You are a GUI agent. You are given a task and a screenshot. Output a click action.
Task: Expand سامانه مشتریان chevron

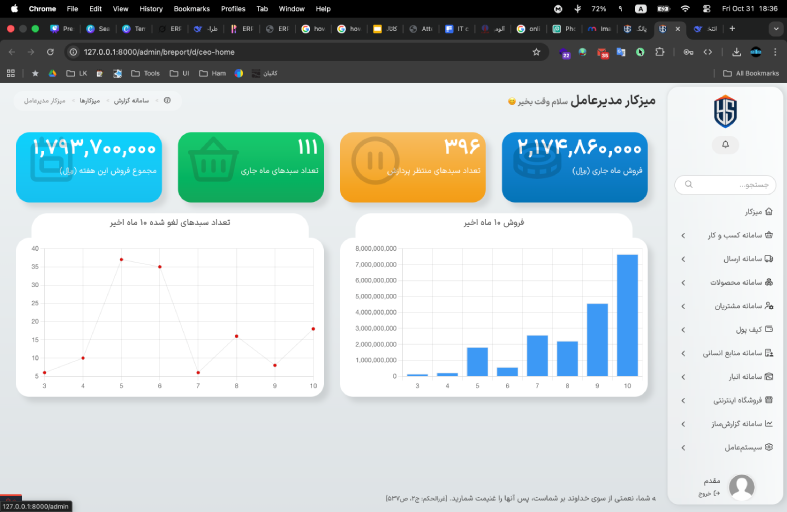(x=683, y=306)
